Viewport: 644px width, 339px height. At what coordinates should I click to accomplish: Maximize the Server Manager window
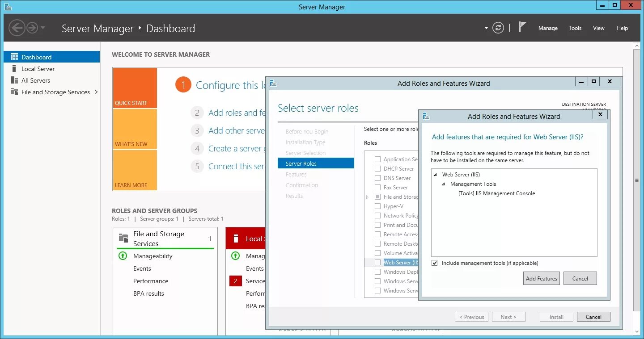(x=615, y=5)
